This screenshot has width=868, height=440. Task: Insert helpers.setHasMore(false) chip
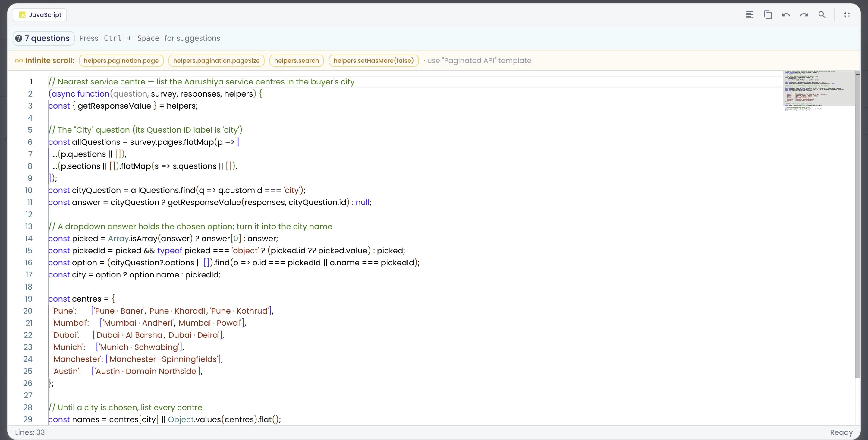coord(374,61)
